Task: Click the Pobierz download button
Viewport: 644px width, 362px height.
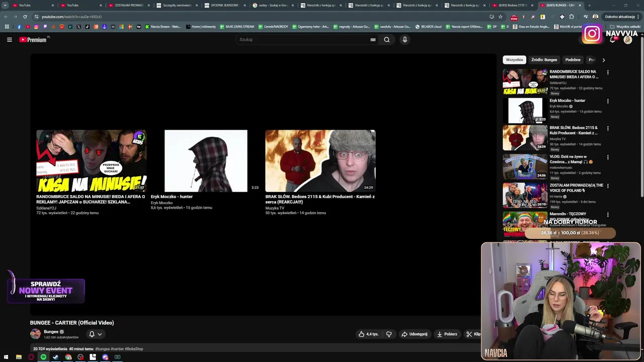Action: click(x=447, y=334)
